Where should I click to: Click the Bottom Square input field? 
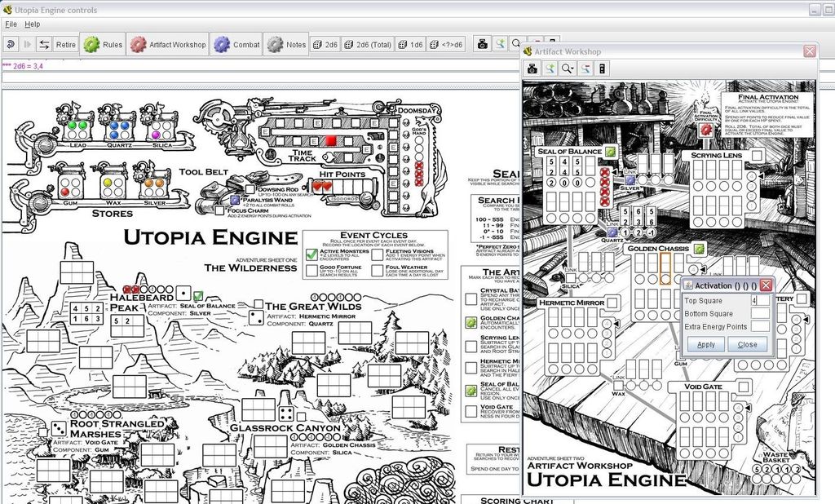click(759, 313)
